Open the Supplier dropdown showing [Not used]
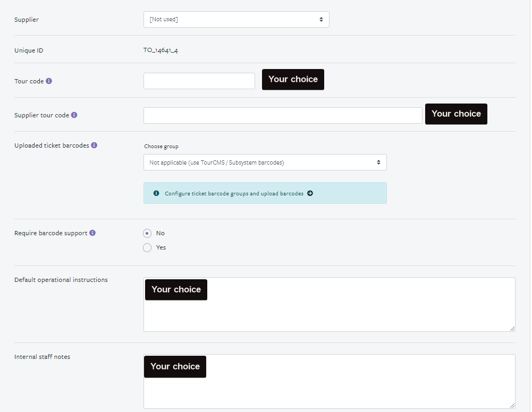The image size is (532, 412). click(236, 19)
